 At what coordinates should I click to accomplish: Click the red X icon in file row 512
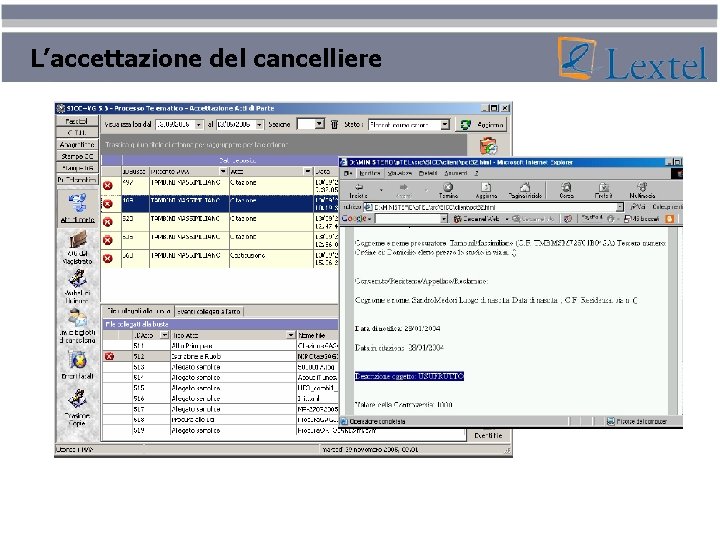tap(109, 356)
